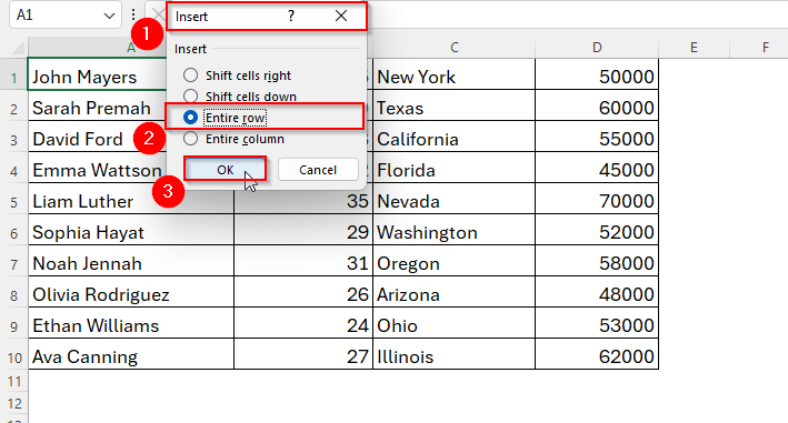Choose the Entire column radio button

tap(190, 139)
